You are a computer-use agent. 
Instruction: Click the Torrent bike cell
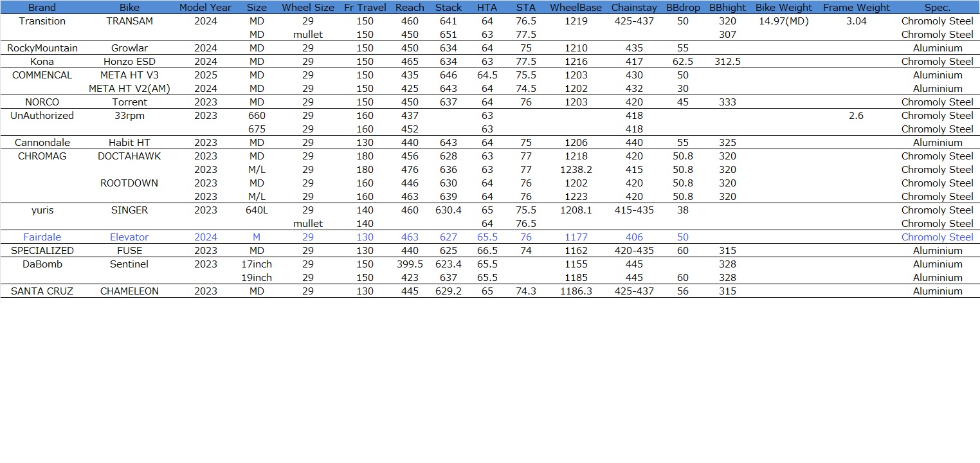coord(129,102)
